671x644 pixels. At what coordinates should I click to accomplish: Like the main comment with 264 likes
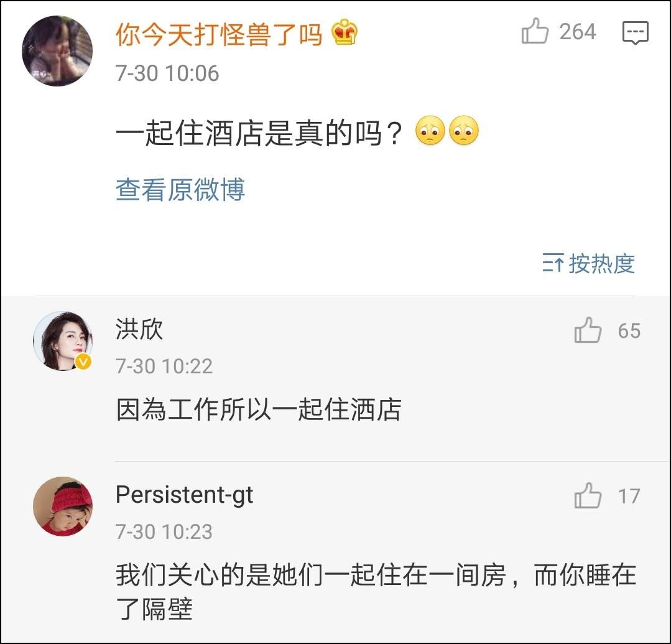(535, 32)
